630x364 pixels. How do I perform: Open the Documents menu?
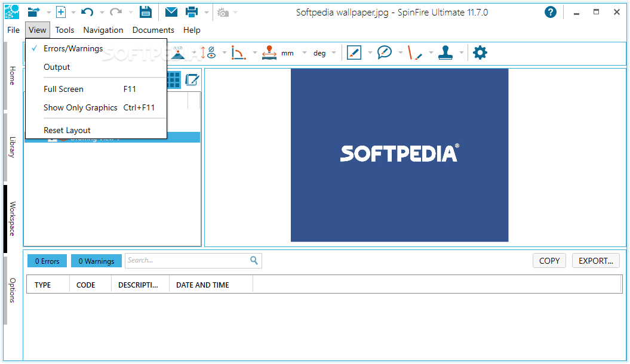pyautogui.click(x=153, y=30)
